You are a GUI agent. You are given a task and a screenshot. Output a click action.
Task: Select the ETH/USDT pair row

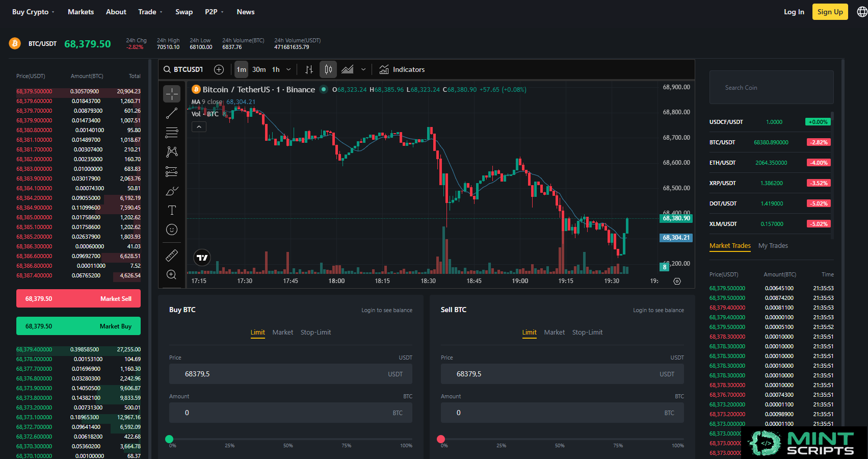pyautogui.click(x=770, y=163)
